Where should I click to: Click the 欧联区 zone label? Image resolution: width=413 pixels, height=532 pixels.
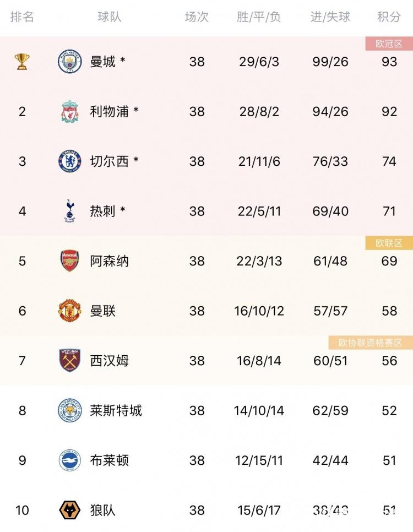click(389, 243)
